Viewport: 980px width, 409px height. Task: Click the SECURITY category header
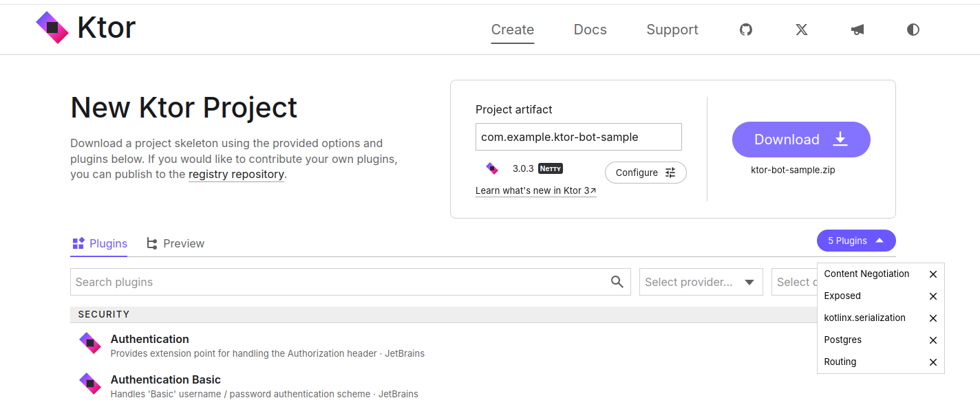103,314
